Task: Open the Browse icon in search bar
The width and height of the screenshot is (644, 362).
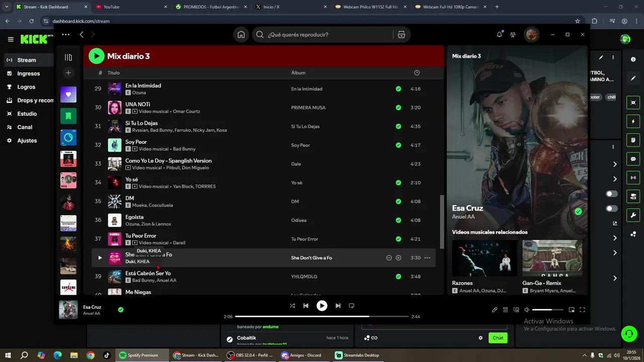Action: click(401, 35)
